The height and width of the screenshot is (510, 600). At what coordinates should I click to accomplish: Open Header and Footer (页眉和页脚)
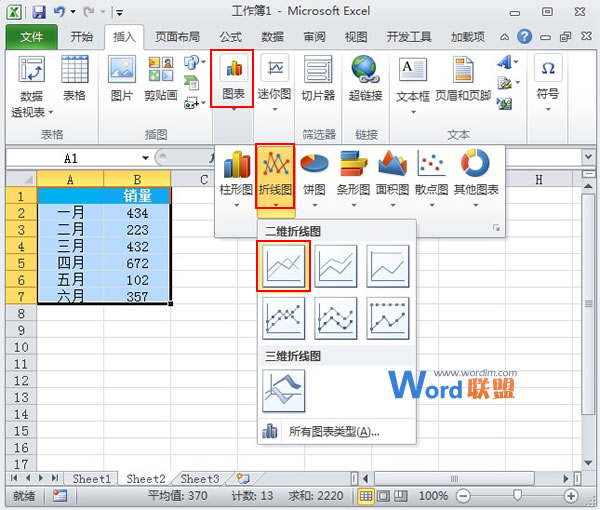click(x=463, y=79)
